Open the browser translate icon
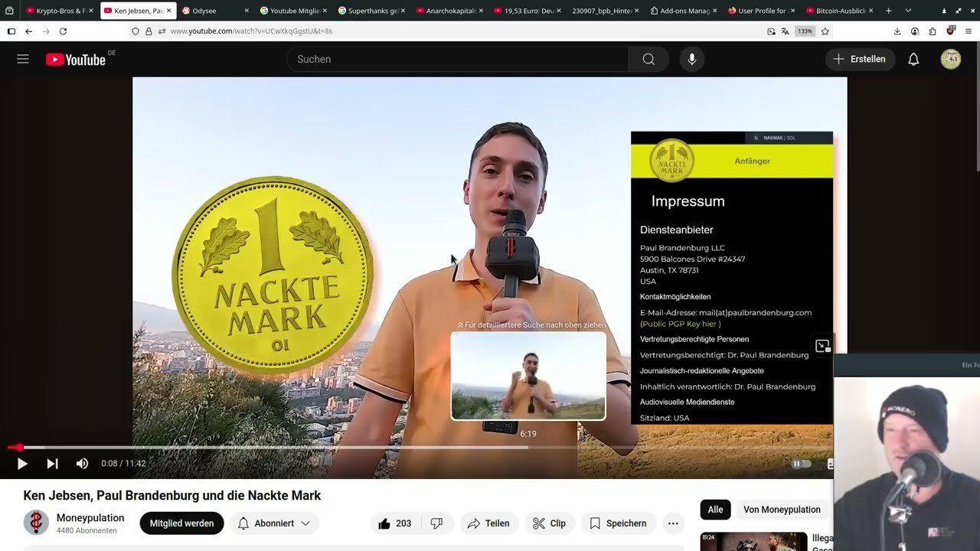The height and width of the screenshot is (551, 980). coord(785,31)
